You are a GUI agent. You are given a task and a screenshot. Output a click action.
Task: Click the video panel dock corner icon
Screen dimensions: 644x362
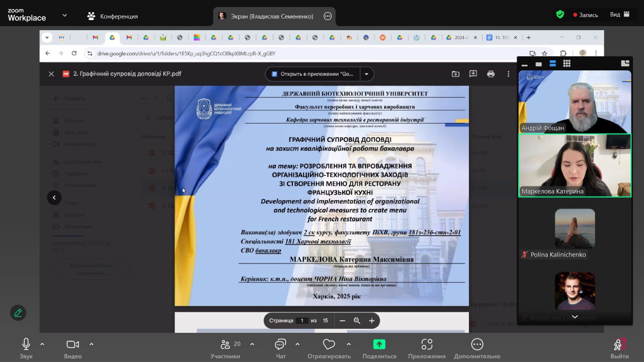(625, 63)
